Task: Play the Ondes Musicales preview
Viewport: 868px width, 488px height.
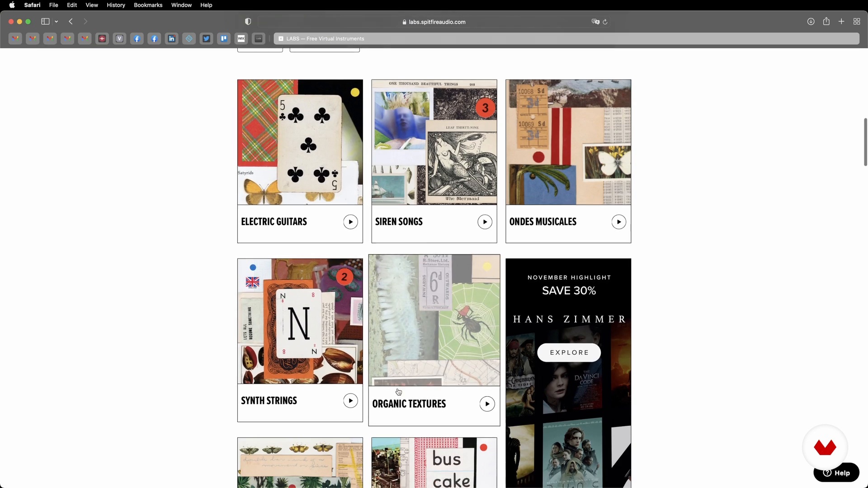Action: click(x=619, y=222)
